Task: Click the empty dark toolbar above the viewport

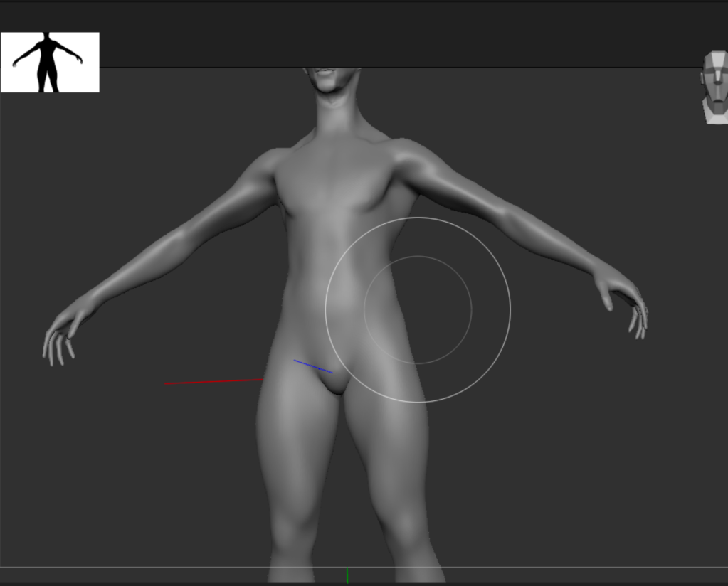Action: point(399,35)
